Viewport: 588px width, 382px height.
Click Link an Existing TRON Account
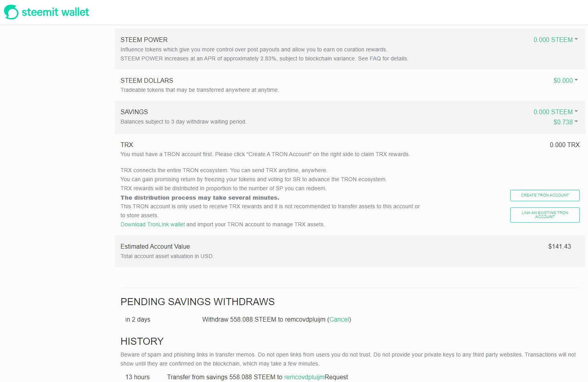545,215
